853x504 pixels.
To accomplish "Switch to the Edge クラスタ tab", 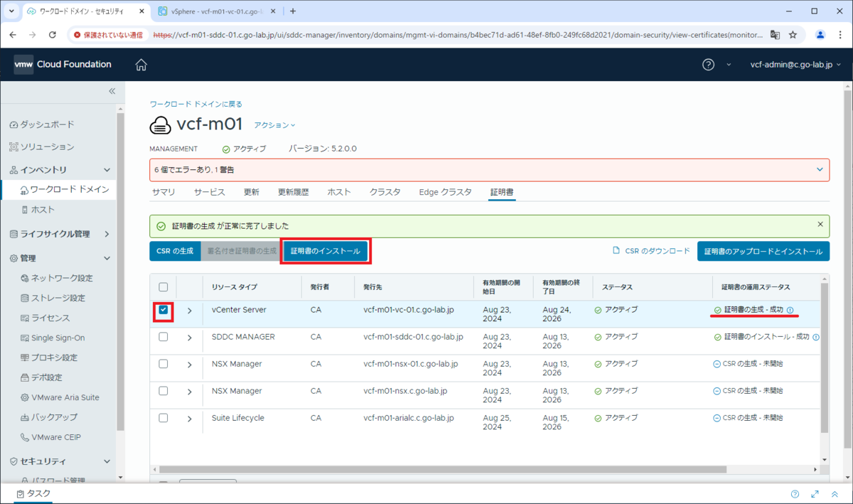I will pos(445,192).
